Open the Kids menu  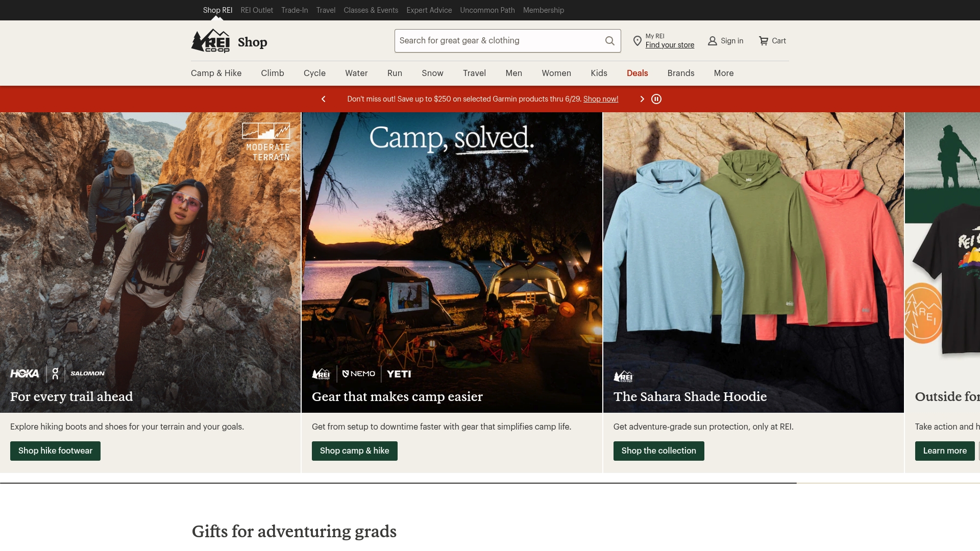599,73
